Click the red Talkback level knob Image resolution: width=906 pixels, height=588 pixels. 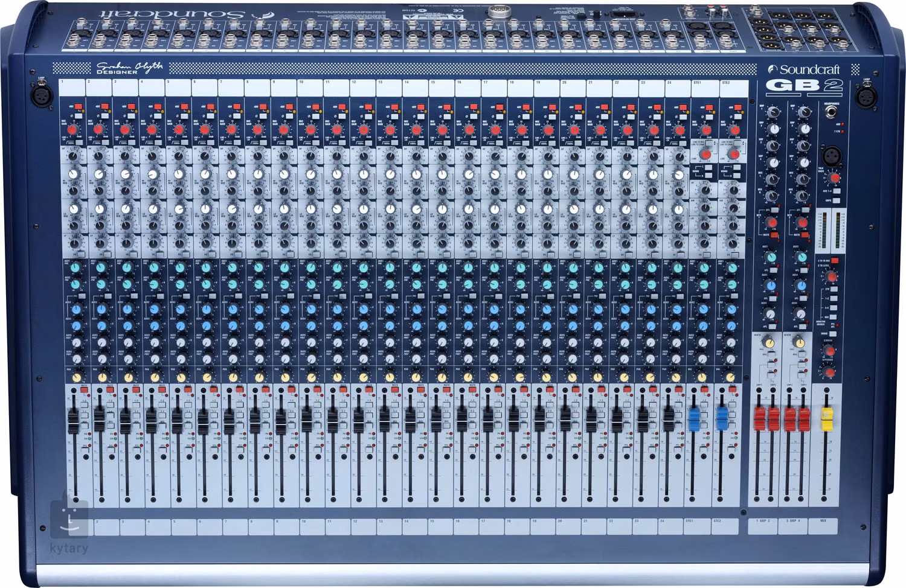(834, 178)
